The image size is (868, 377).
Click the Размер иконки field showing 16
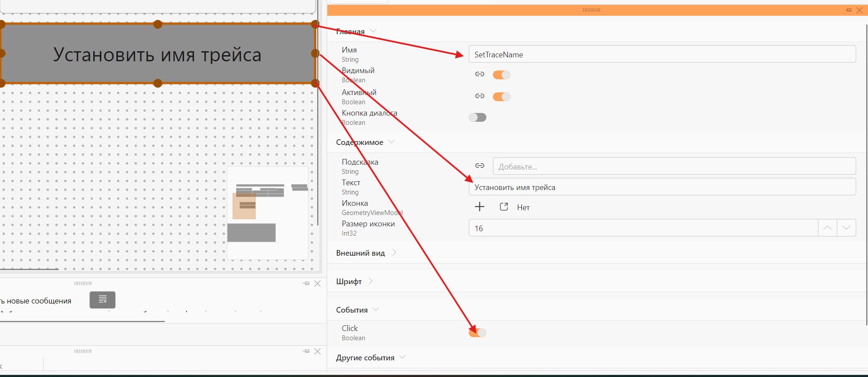tap(643, 228)
